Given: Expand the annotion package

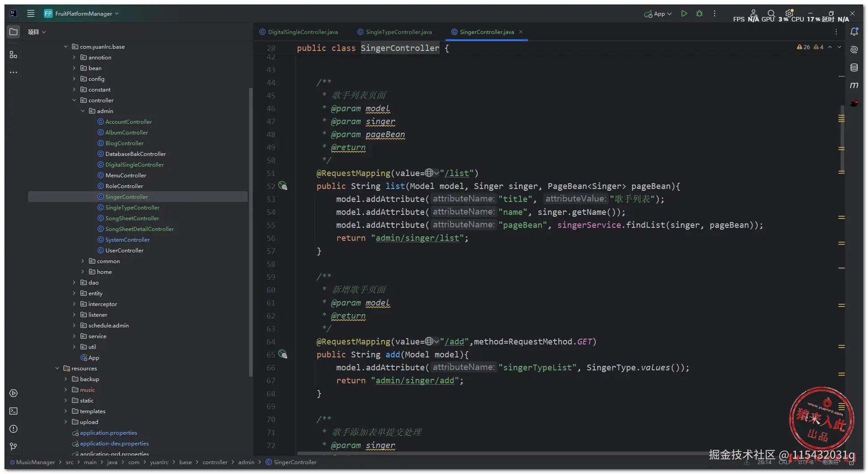Looking at the screenshot, I should click(74, 57).
